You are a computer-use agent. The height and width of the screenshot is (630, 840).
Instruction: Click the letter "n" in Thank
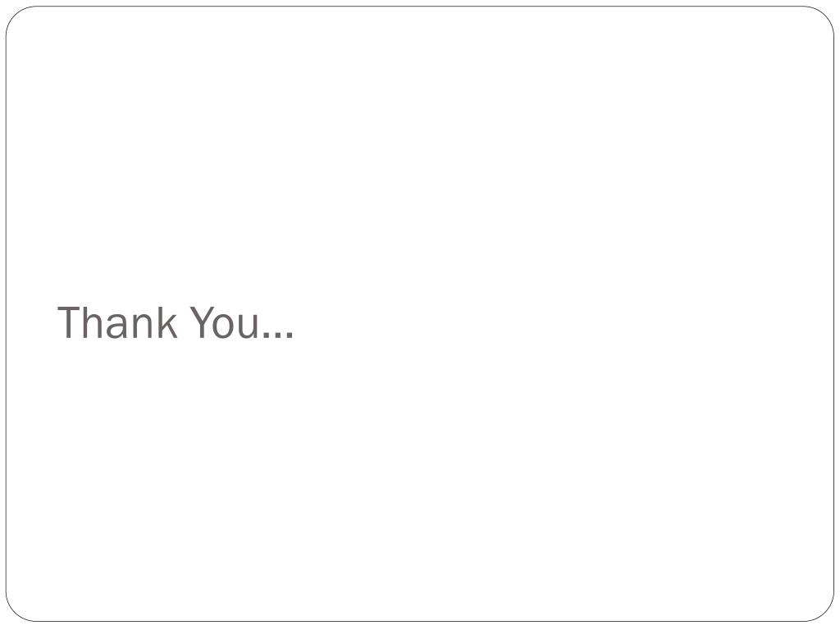click(143, 326)
